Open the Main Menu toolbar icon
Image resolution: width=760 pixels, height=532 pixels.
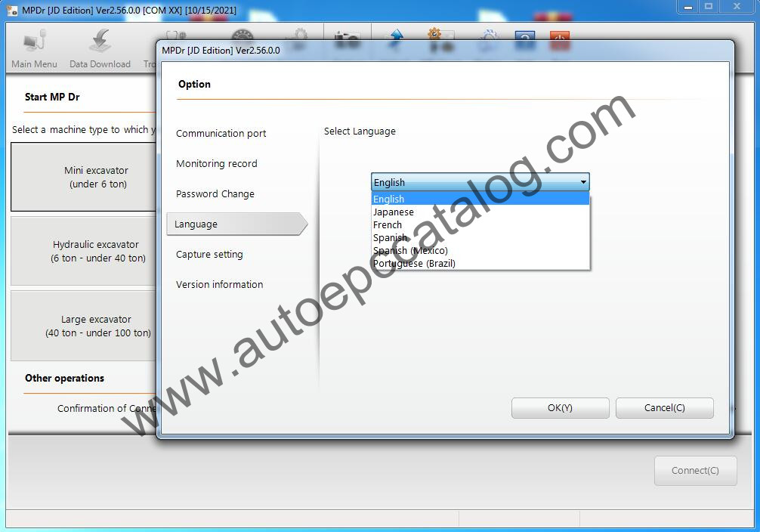tap(34, 48)
